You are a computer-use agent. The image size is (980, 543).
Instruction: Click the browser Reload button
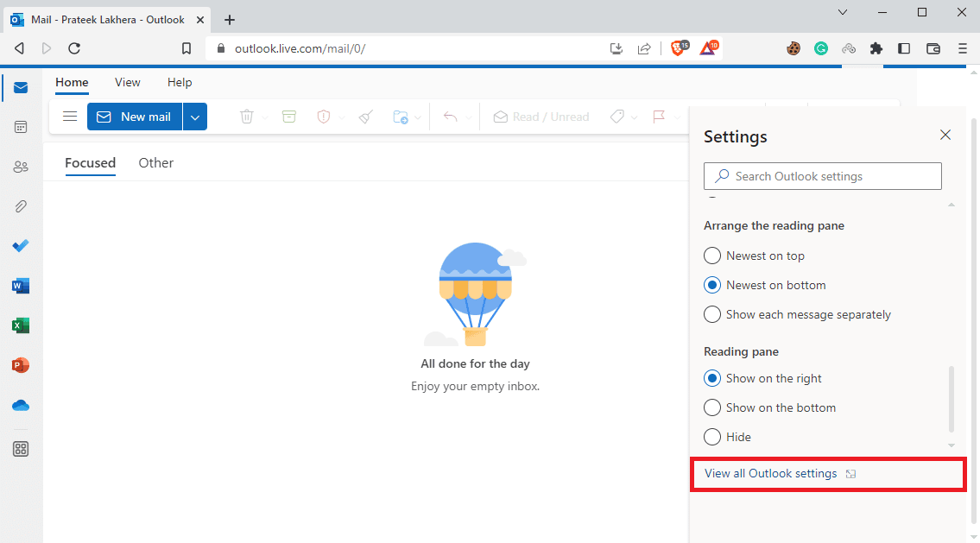tap(73, 48)
